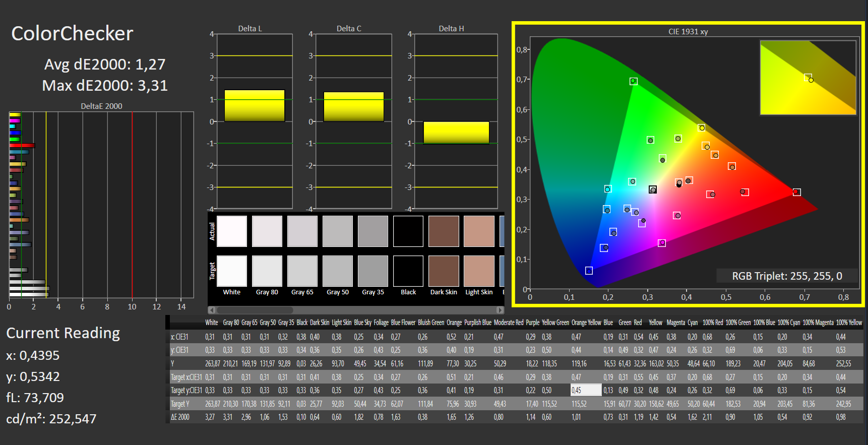Click the yellow bar in Delta H graph

click(456, 133)
